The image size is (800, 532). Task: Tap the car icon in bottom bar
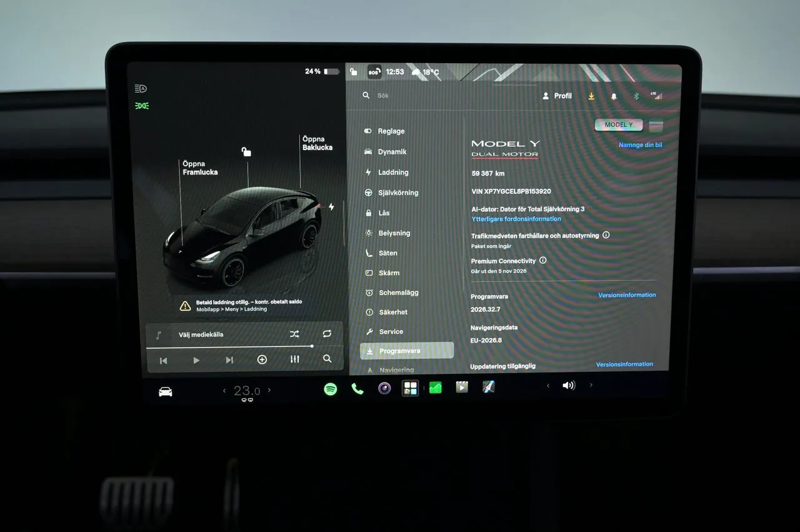[x=165, y=391]
